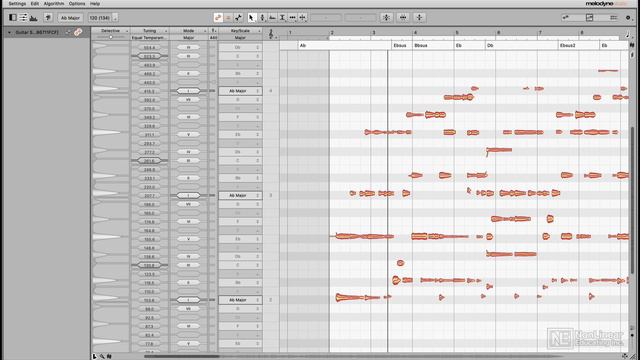The width and height of the screenshot is (640, 360).
Task: Click the Ab Major key button
Action: point(70,18)
